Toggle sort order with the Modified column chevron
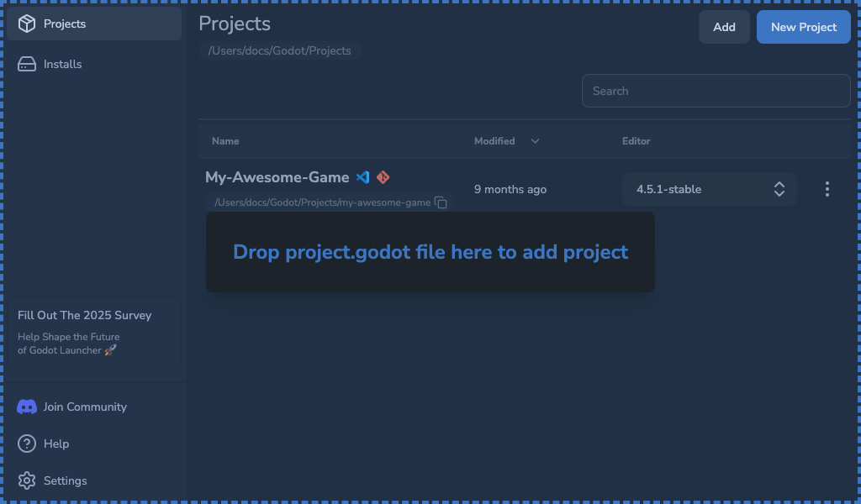 (536, 141)
